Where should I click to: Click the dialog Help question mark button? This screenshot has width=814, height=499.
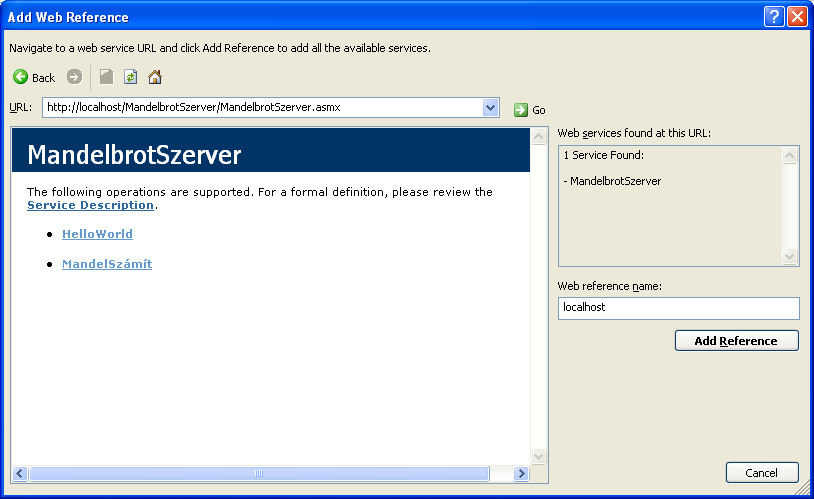click(774, 17)
